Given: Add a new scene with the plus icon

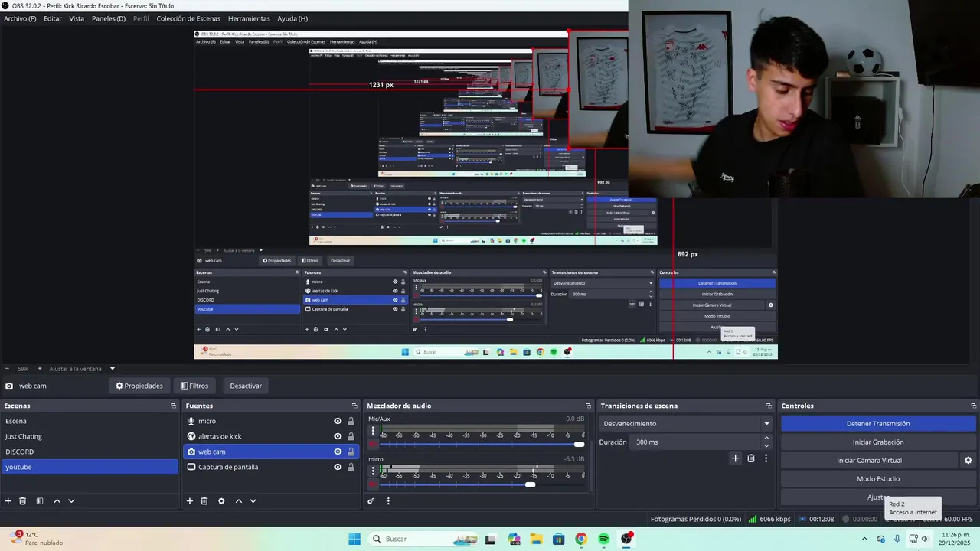Looking at the screenshot, I should point(8,501).
